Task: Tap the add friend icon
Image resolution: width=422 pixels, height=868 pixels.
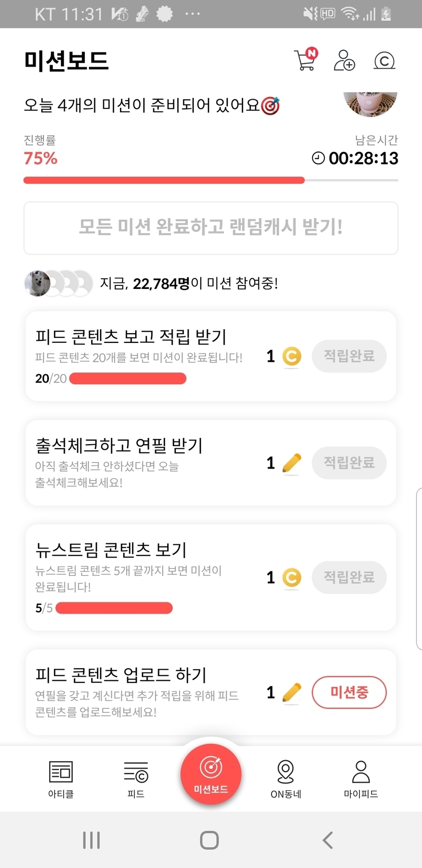Action: pyautogui.click(x=344, y=60)
